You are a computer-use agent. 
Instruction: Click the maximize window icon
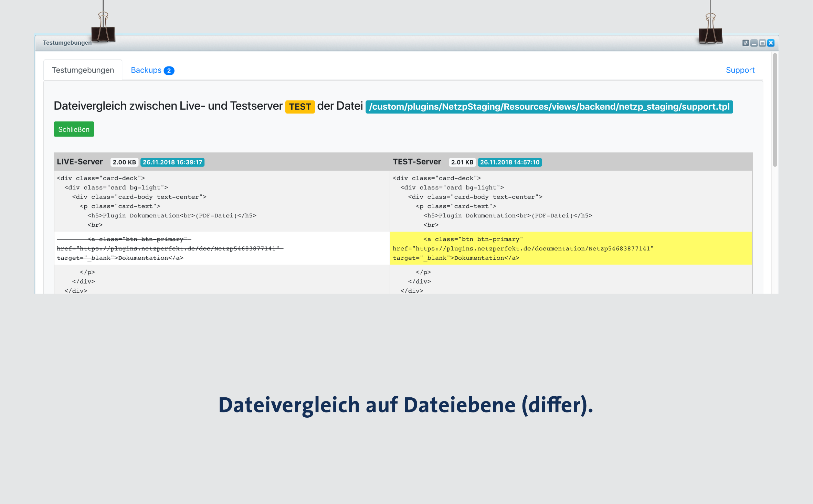coord(762,42)
